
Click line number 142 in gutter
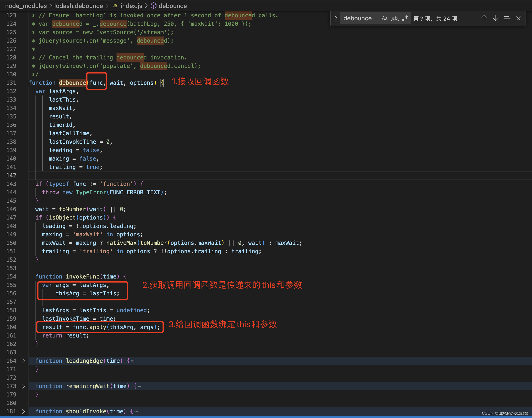11,175
